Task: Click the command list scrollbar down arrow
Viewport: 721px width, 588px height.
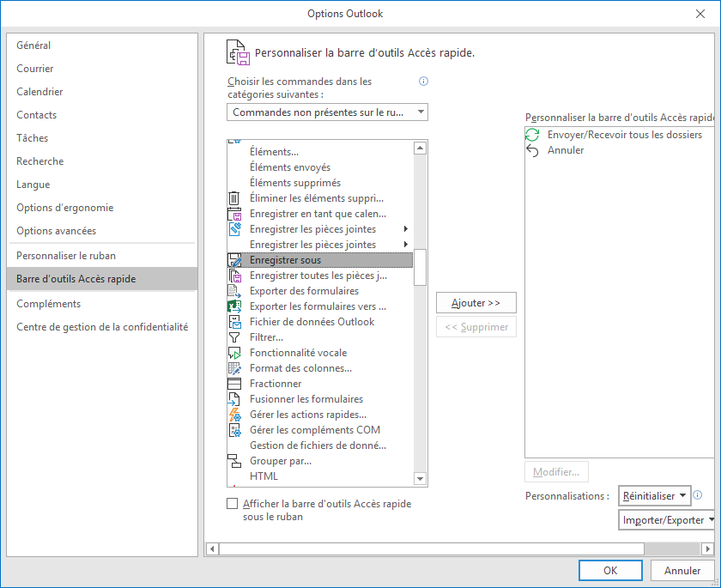Action: click(x=420, y=478)
